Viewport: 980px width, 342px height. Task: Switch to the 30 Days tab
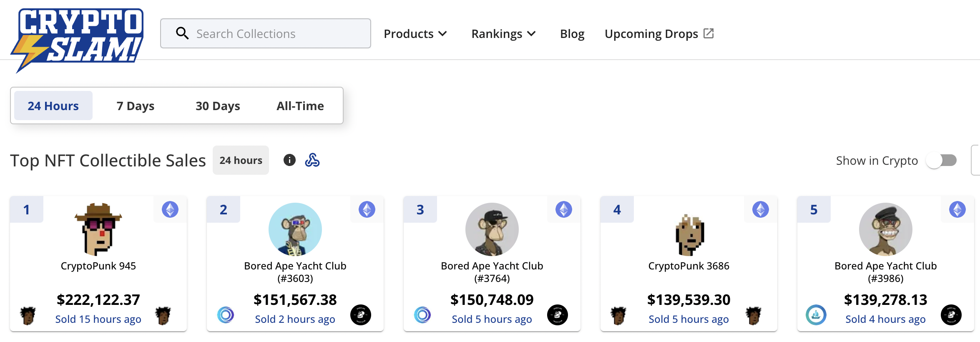pos(218,106)
